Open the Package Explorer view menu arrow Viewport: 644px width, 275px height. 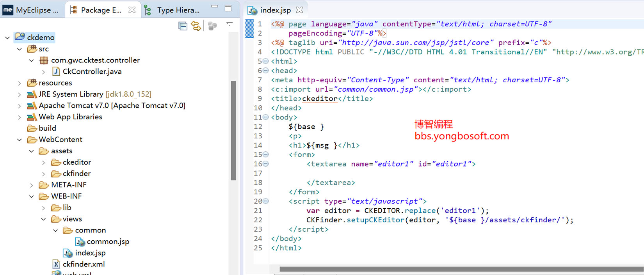[x=229, y=24]
